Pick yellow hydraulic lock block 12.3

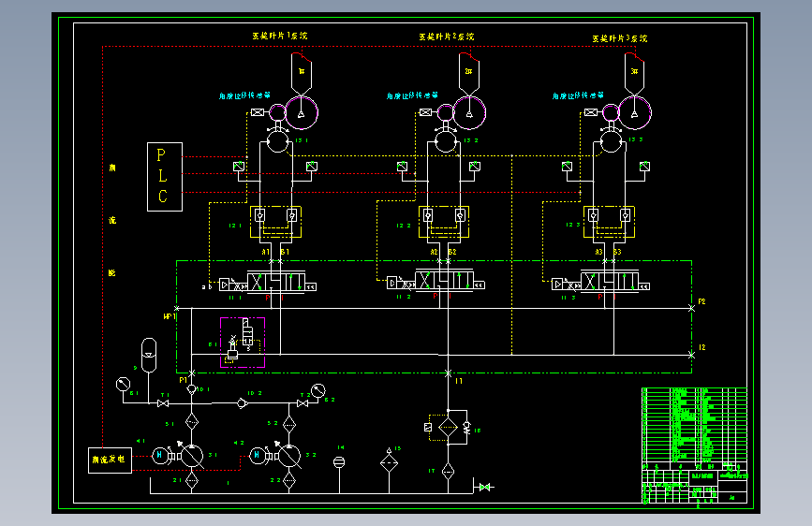[x=609, y=222]
